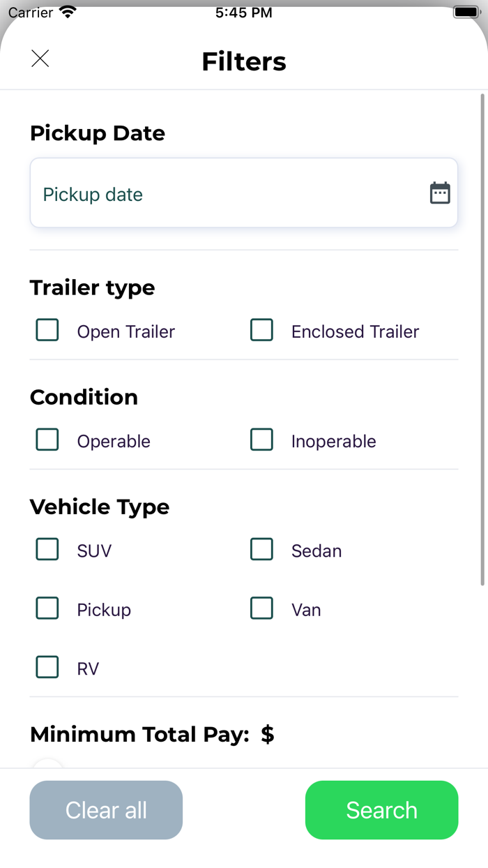Click the Wi-Fi icon in the status bar
Screen dimensions: 488x868
pyautogui.click(x=67, y=10)
